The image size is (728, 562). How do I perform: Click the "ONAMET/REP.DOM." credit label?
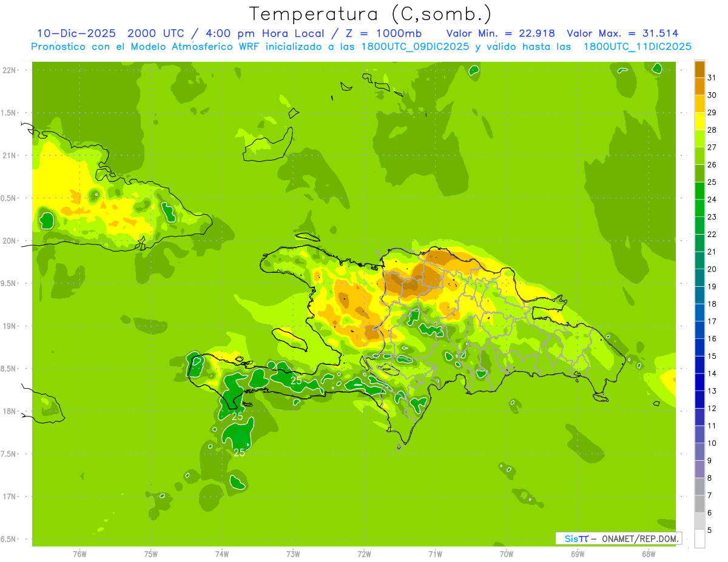pos(639,538)
